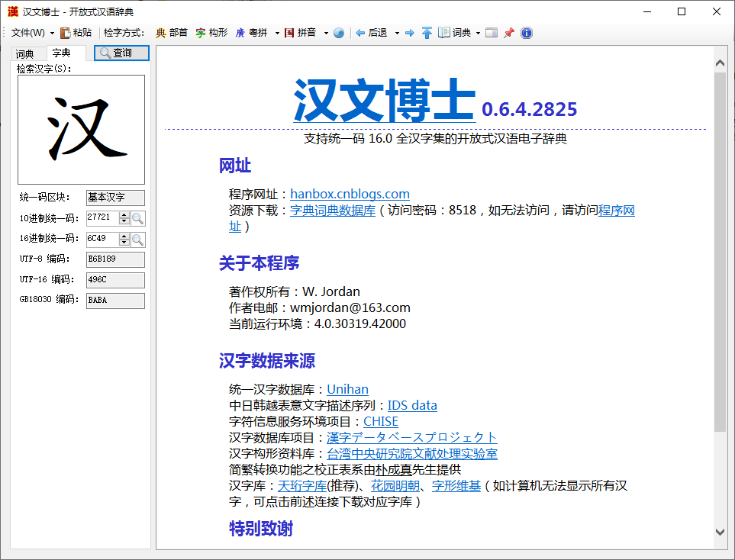735x560 pixels.
Task: Click the UTF-16 编码 field 496C
Action: 115,280
